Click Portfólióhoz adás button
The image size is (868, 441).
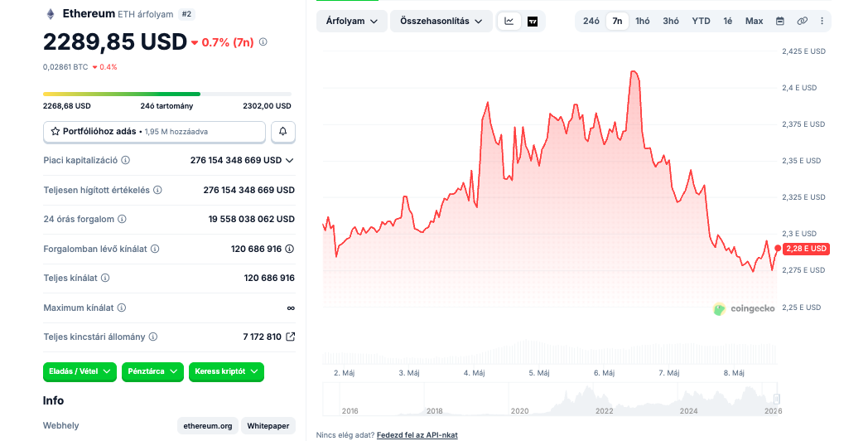[154, 132]
